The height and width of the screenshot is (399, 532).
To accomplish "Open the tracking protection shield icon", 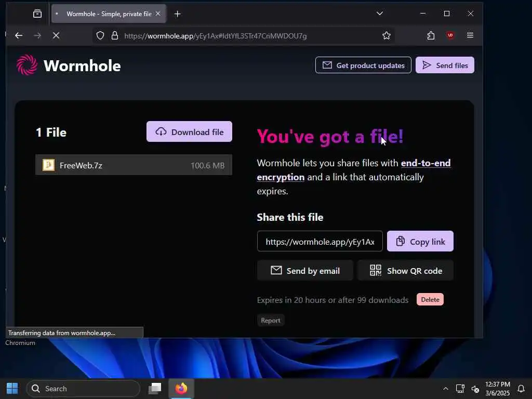I will pos(100,36).
